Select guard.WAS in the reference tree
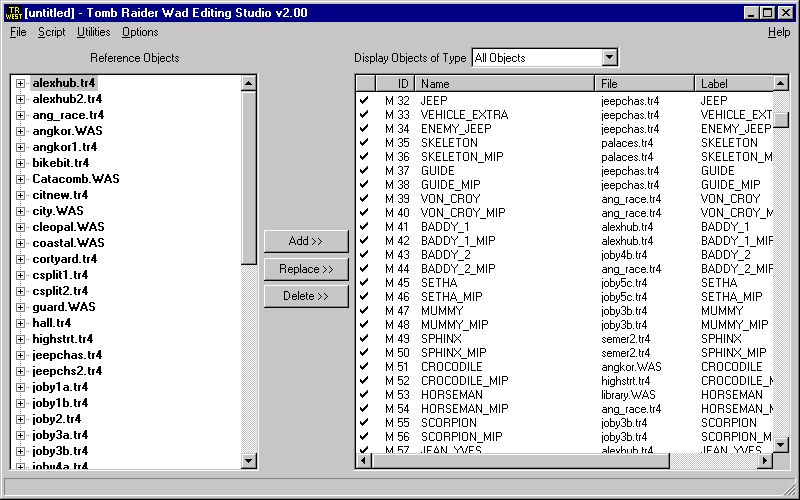The image size is (800, 500). pyautogui.click(x=64, y=307)
